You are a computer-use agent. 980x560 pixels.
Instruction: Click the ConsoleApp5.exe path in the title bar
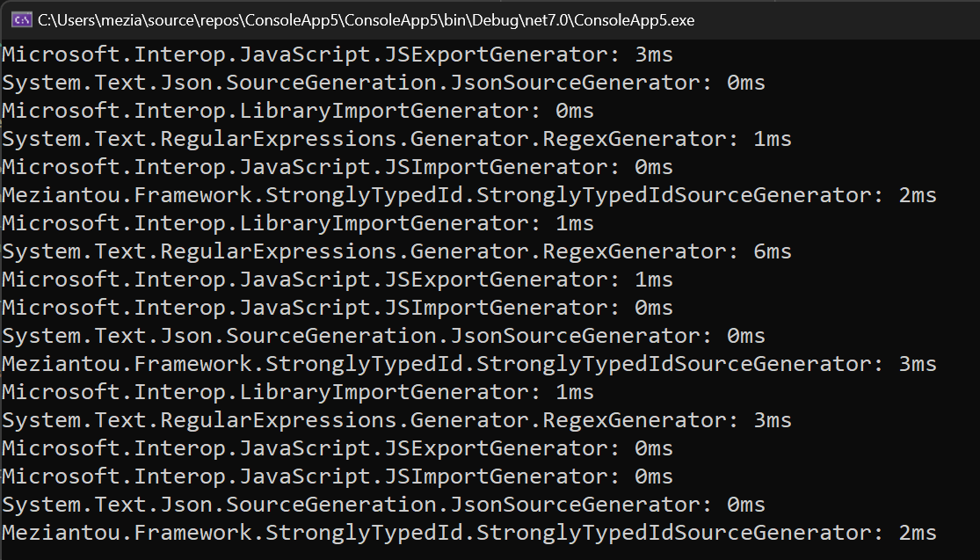pyautogui.click(x=366, y=19)
